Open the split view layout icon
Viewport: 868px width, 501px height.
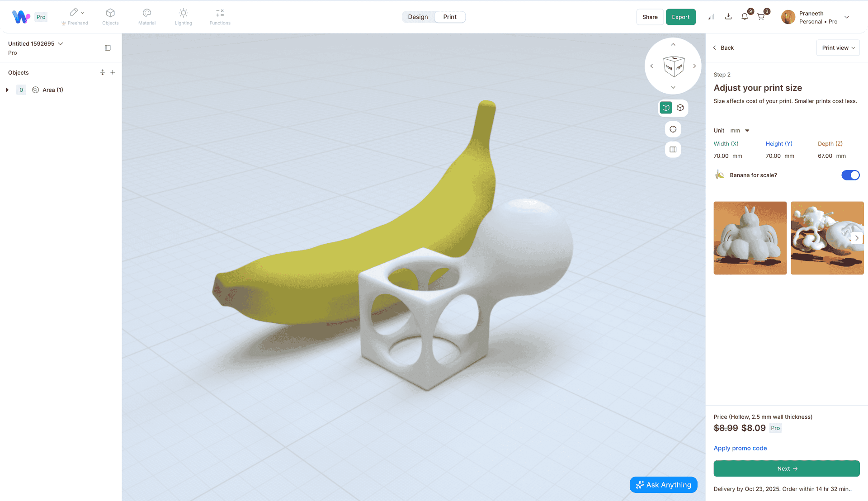tap(673, 149)
